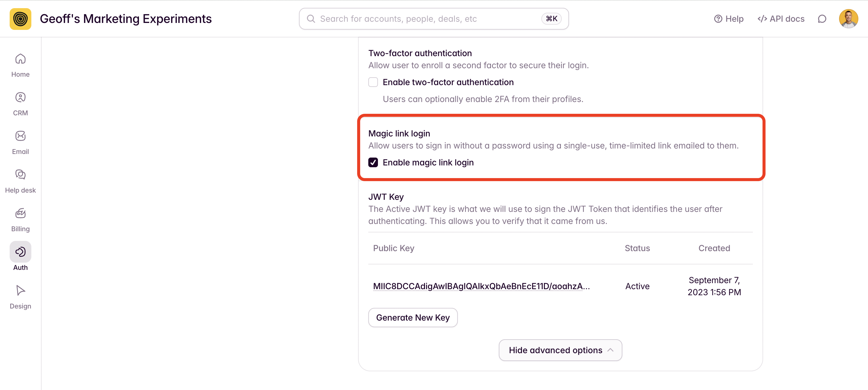
Task: Click Generate New Key button
Action: (413, 318)
